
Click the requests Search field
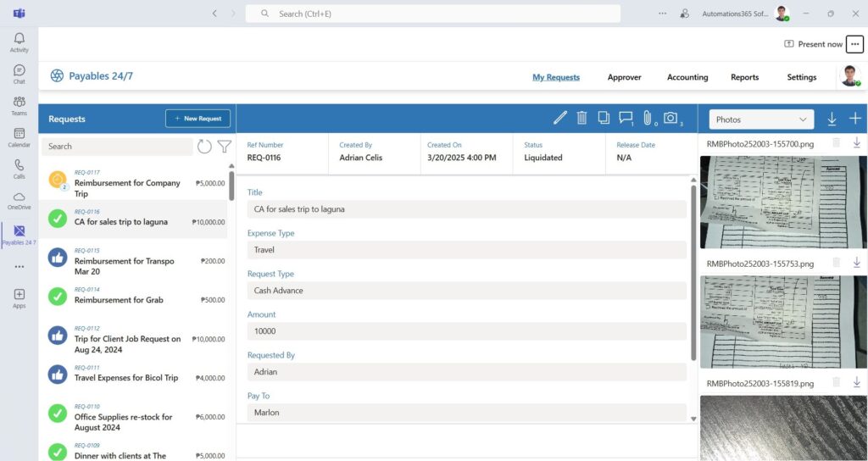tap(117, 147)
